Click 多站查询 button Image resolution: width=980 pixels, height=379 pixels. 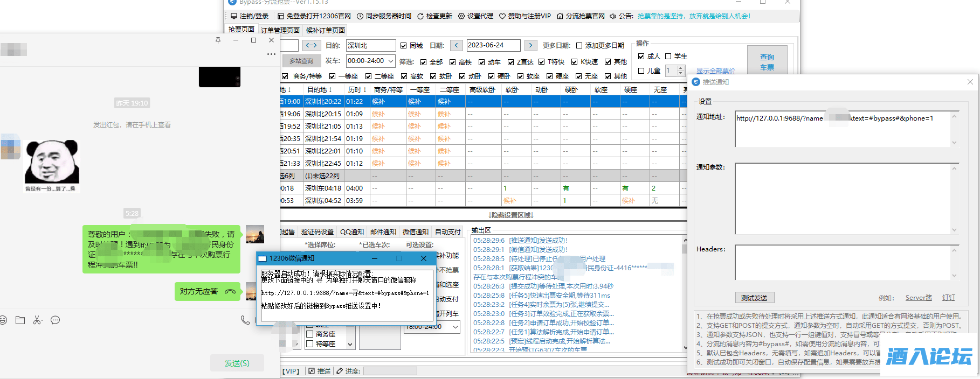pos(301,61)
